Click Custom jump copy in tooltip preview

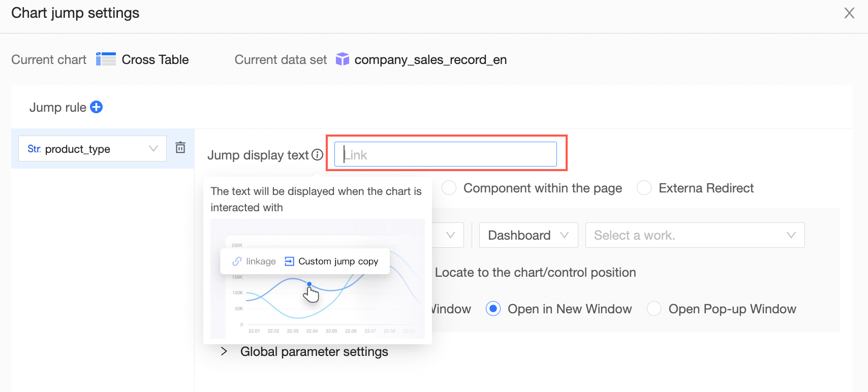click(x=331, y=261)
